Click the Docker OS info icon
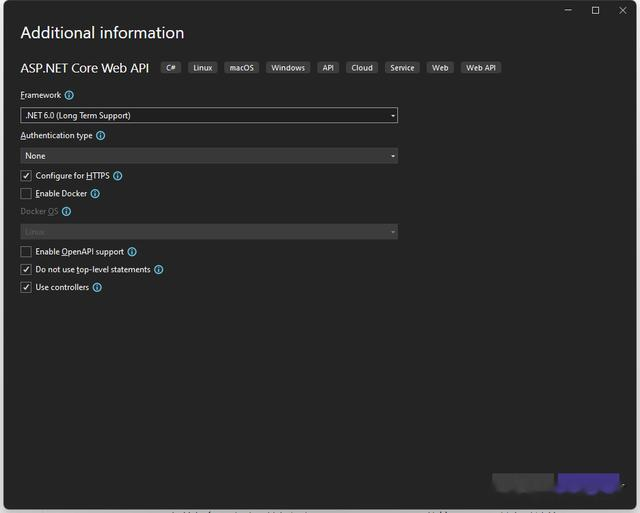Screen dimensions: 640x513 [66, 211]
